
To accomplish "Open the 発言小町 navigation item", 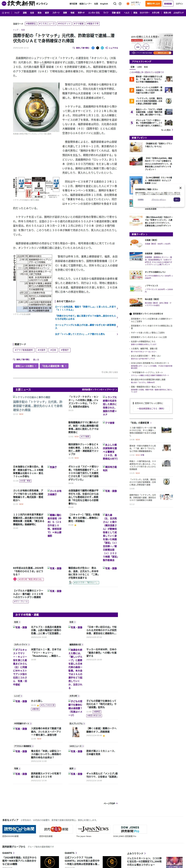I will (167, 13).
